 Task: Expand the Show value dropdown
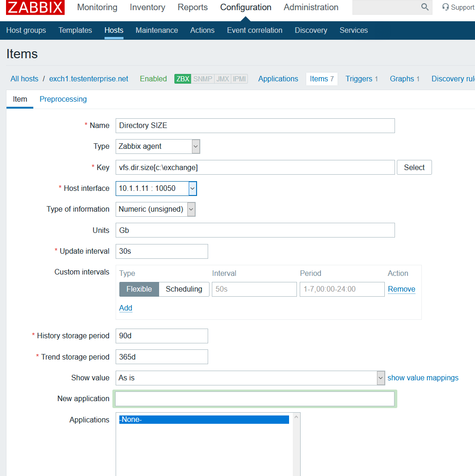[x=250, y=378]
